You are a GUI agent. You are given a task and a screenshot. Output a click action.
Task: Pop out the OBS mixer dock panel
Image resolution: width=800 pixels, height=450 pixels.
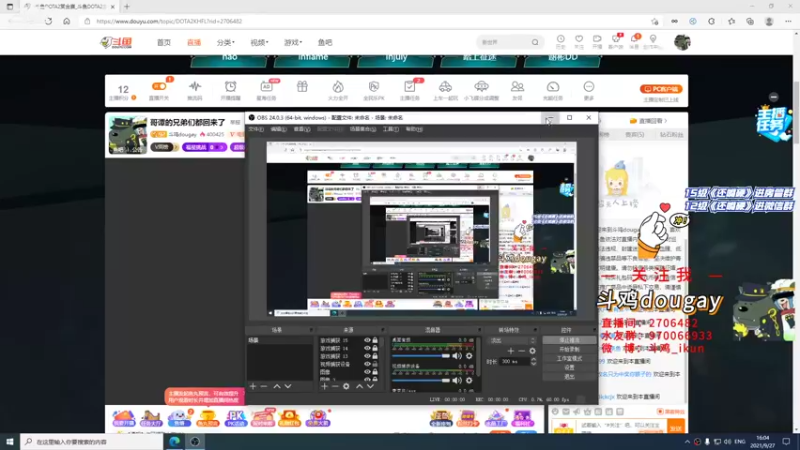pyautogui.click(x=479, y=330)
